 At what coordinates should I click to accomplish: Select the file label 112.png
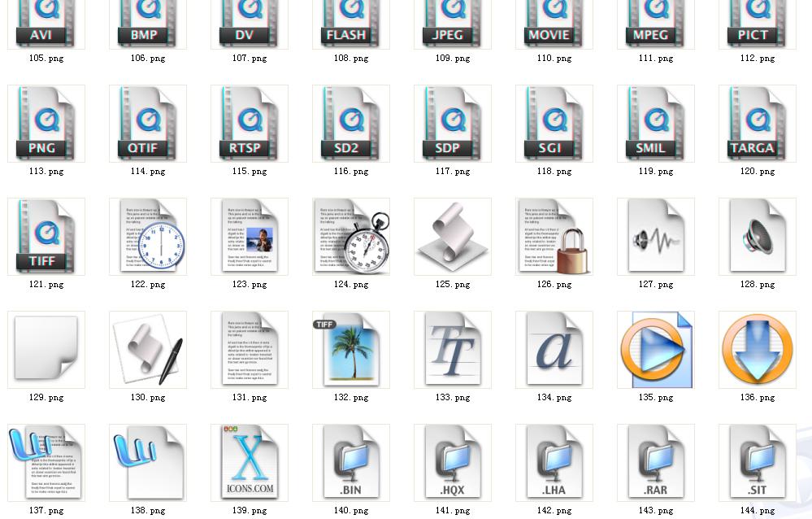757,58
